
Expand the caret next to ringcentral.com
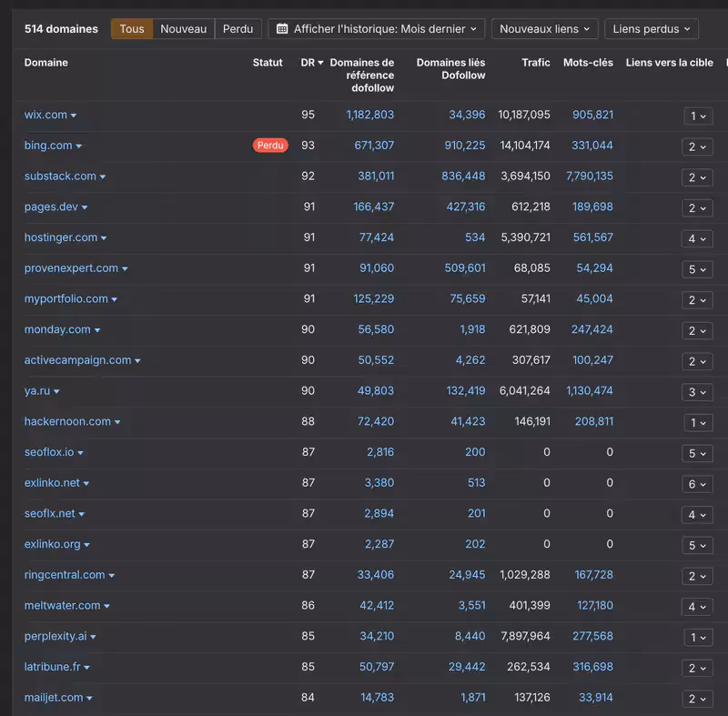pos(111,575)
